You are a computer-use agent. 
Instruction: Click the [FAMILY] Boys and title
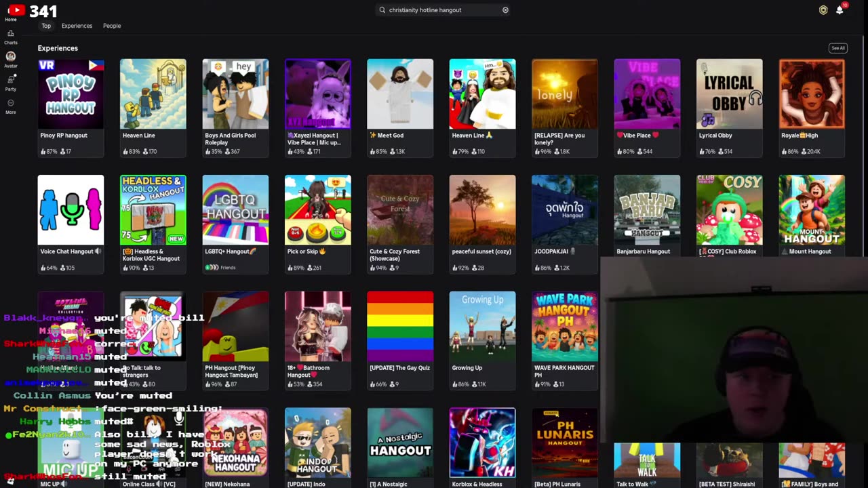[810, 484]
